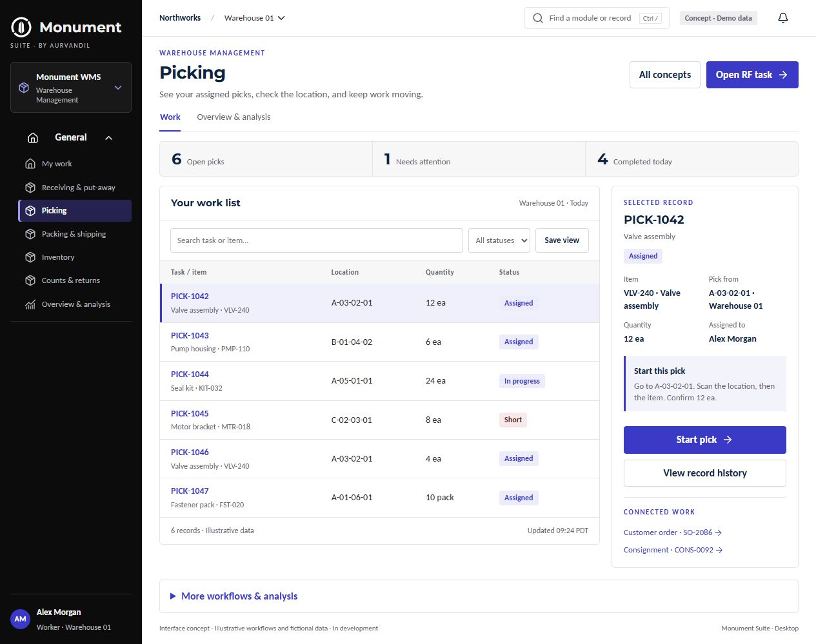Screen dimensions: 816x644
Task: Click the Open RF task button
Action: point(752,75)
